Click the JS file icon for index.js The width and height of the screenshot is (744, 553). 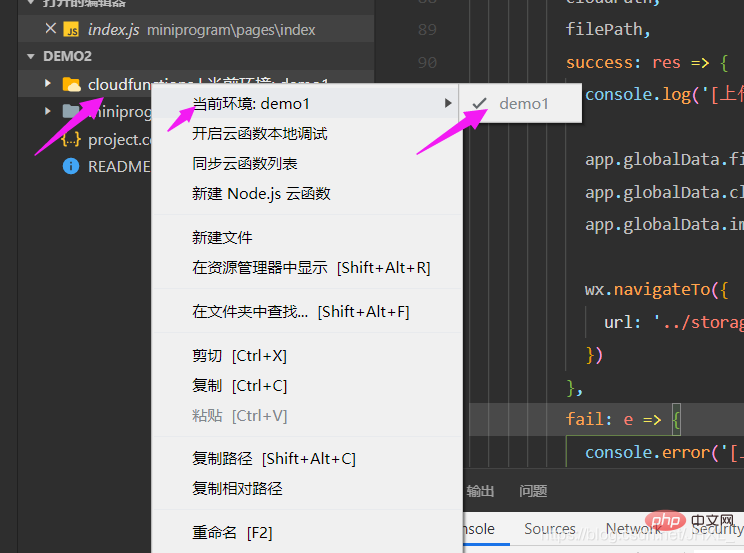pyautogui.click(x=72, y=29)
